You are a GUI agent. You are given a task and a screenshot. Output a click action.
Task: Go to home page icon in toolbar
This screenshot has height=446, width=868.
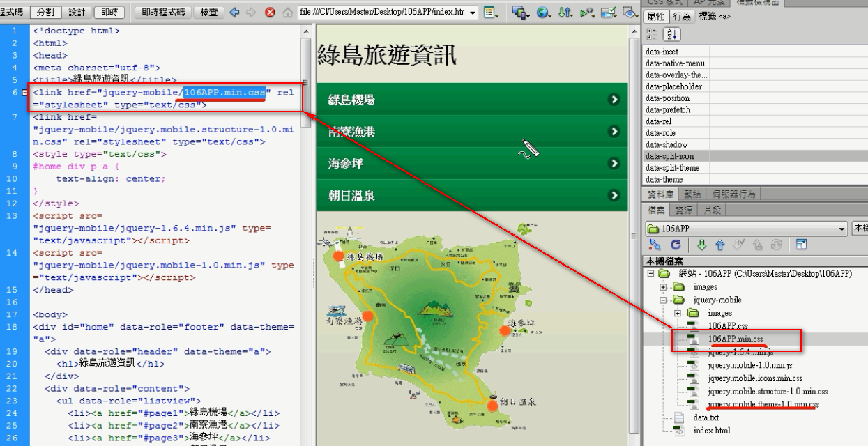(287, 13)
